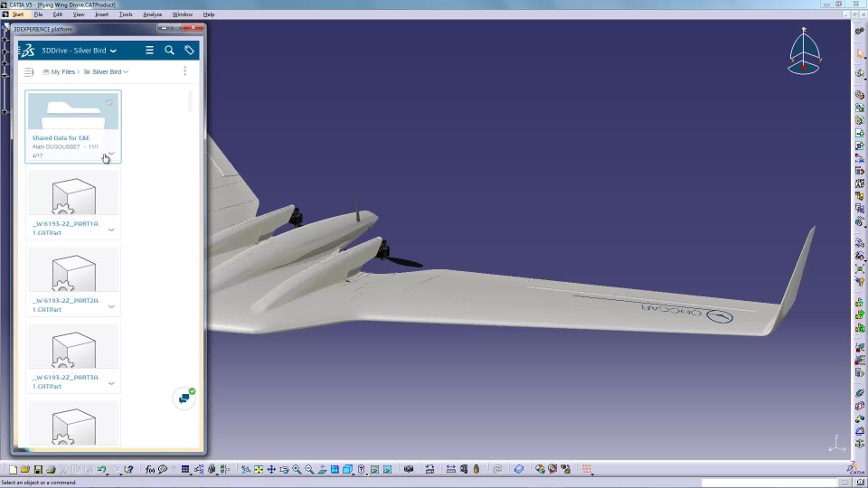Screen dimensions: 868x488
Task: Go to My Files breadcrumb
Action: pyautogui.click(x=62, y=72)
